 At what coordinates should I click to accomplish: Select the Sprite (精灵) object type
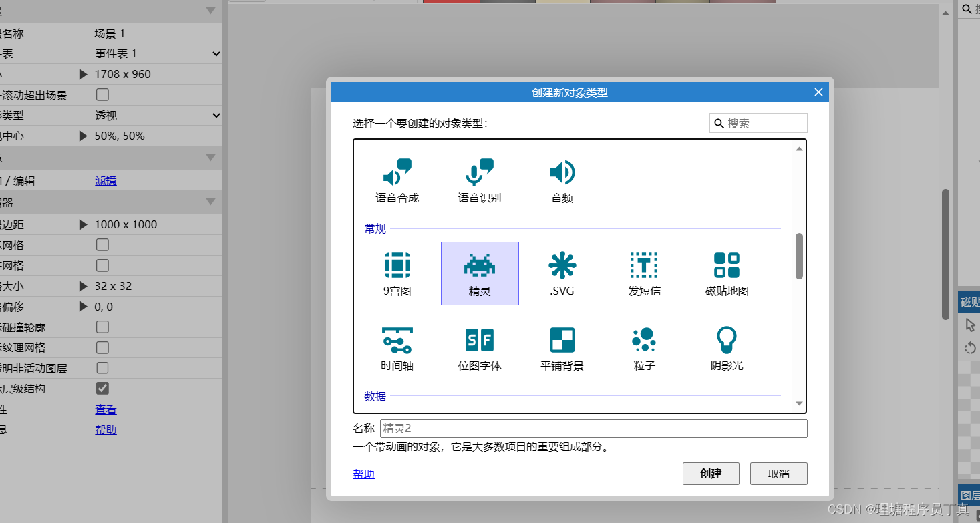point(479,273)
